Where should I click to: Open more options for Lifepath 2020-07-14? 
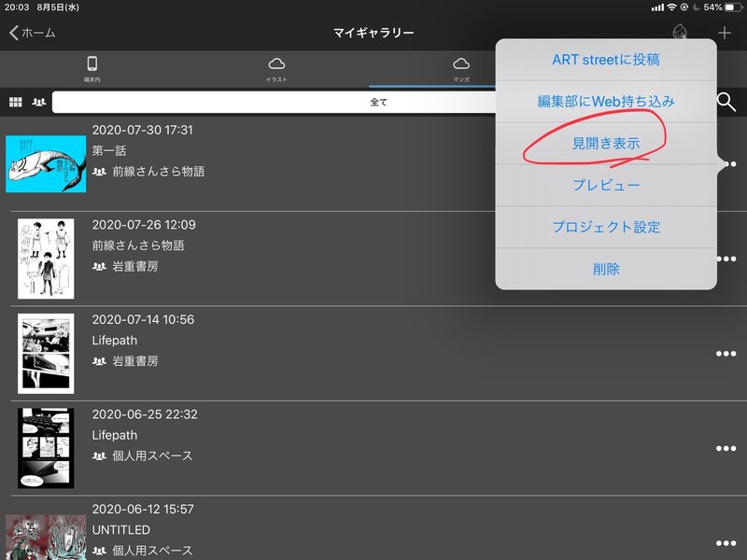click(x=726, y=354)
